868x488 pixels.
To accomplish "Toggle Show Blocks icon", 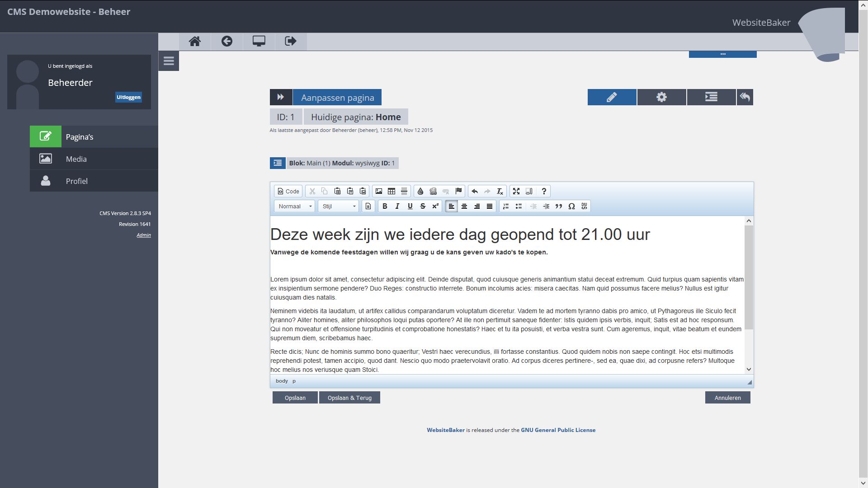I will [x=529, y=192].
